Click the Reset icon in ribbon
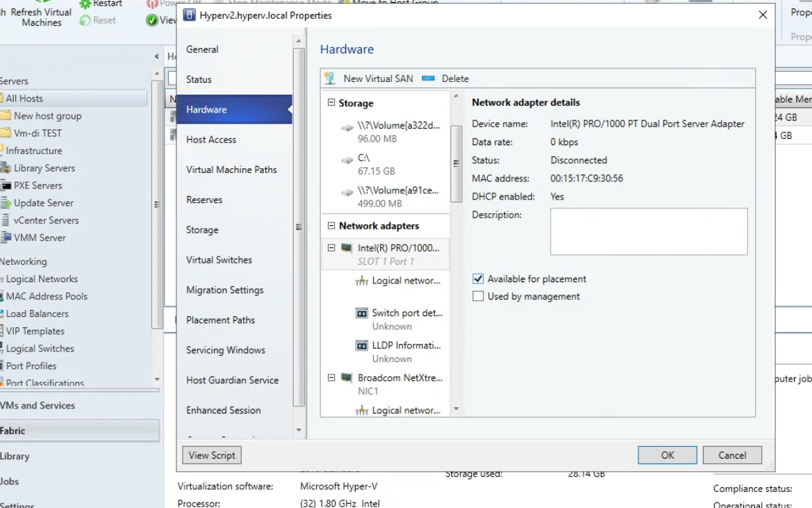 point(85,20)
